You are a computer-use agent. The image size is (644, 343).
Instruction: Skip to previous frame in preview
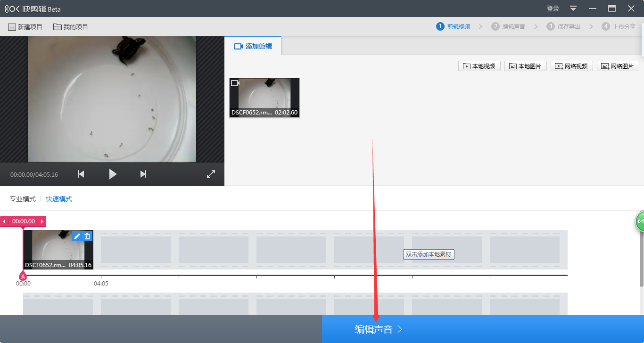pos(81,174)
